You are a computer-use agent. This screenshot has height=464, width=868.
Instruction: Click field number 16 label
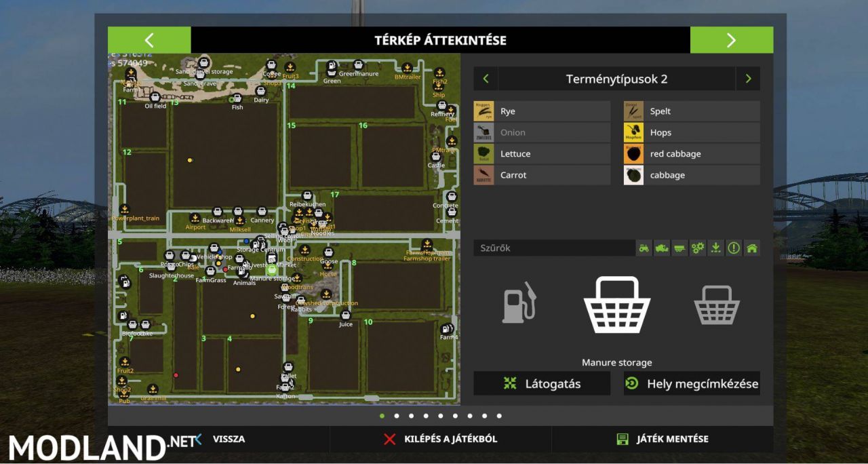tap(363, 125)
